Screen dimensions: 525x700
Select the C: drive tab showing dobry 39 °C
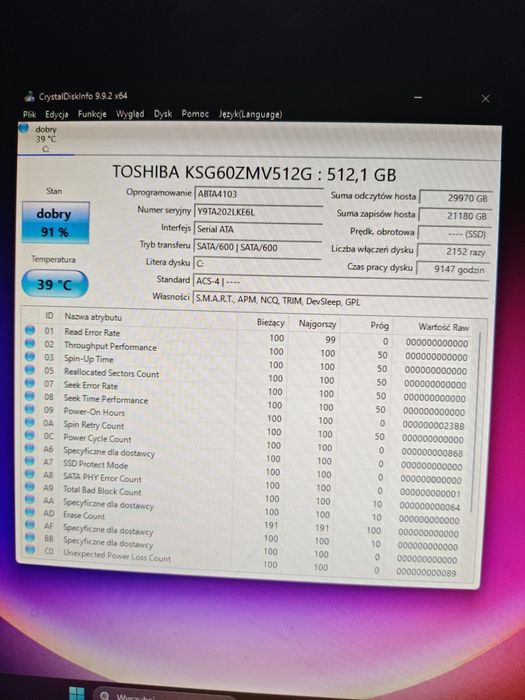tap(46, 139)
